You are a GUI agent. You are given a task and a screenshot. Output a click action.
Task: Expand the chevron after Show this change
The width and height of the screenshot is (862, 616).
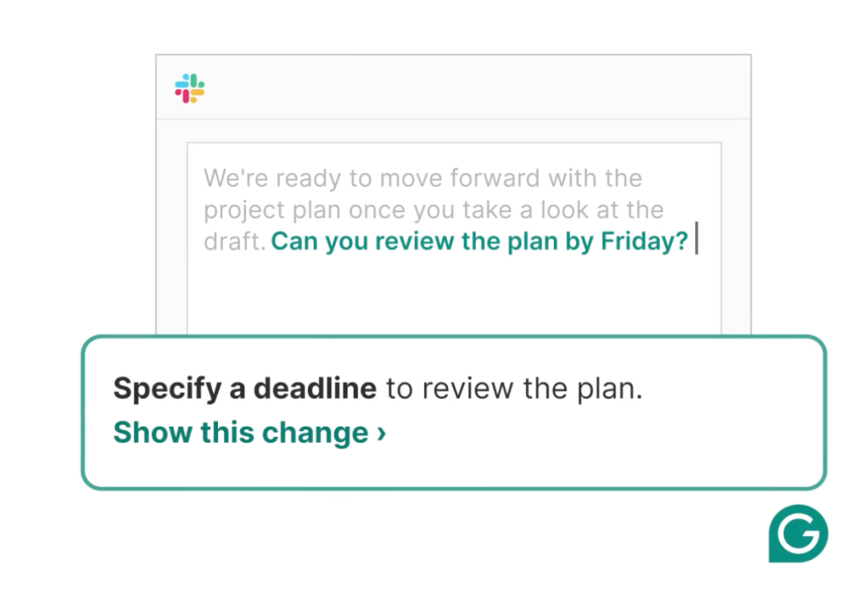click(381, 433)
